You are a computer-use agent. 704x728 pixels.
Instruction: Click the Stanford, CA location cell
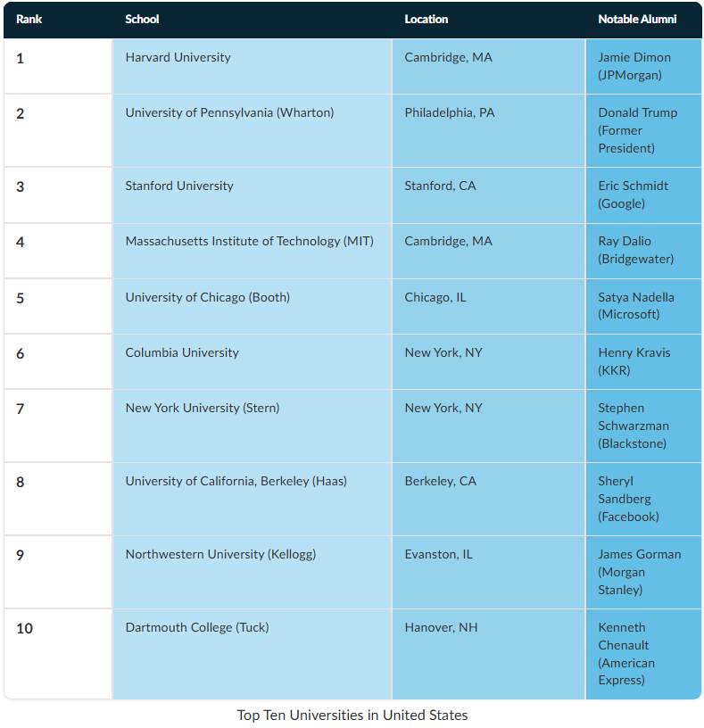(489, 195)
